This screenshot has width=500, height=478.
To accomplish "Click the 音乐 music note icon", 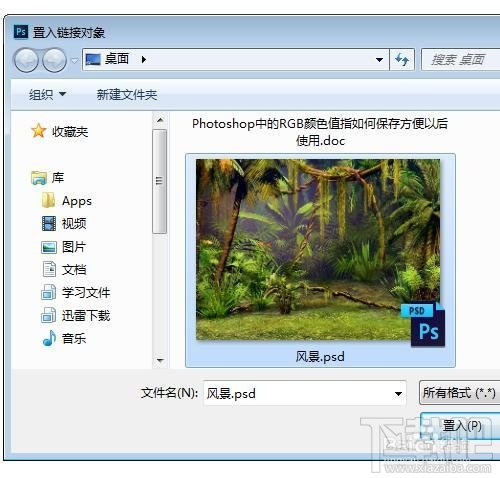I will (x=49, y=338).
